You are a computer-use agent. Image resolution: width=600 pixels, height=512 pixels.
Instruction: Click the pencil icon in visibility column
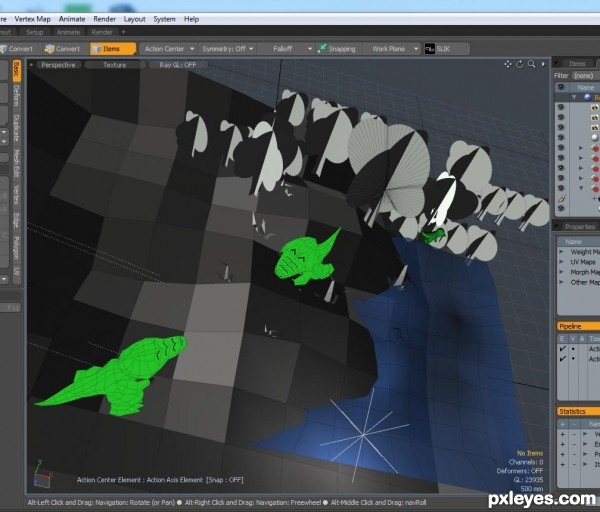point(561,199)
